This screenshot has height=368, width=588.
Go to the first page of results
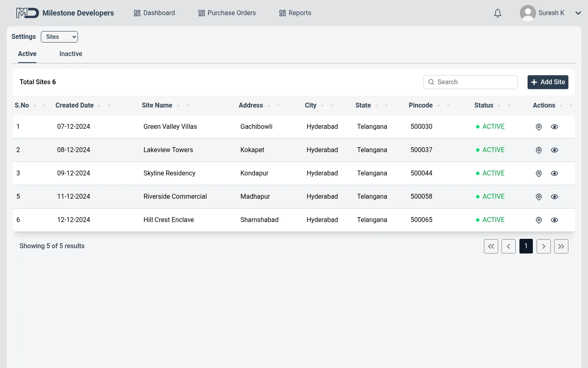click(x=491, y=246)
